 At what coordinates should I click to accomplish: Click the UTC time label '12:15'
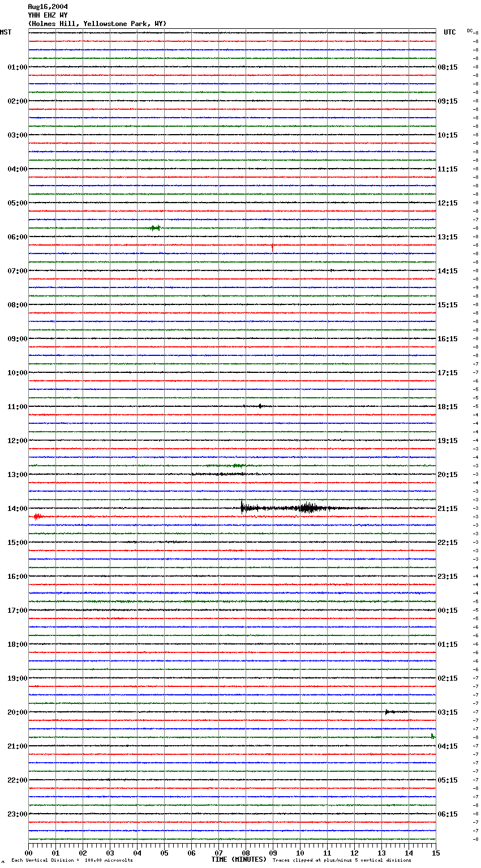(448, 203)
